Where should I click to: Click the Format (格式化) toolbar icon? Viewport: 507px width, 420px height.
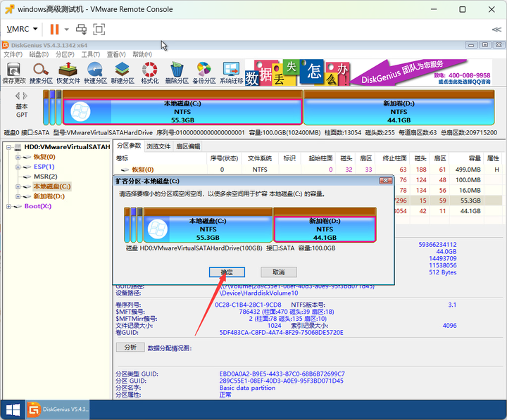150,73
